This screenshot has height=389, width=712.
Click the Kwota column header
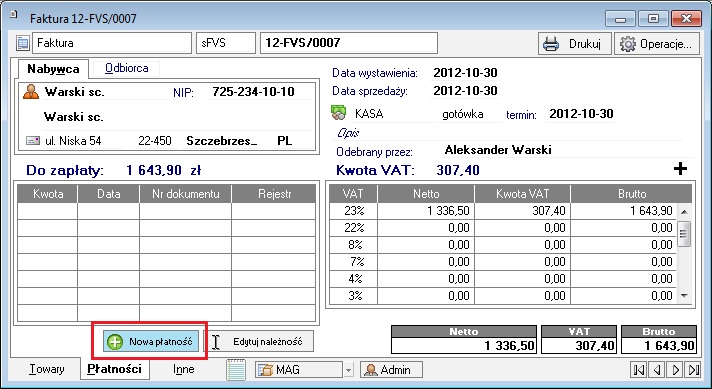click(48, 194)
